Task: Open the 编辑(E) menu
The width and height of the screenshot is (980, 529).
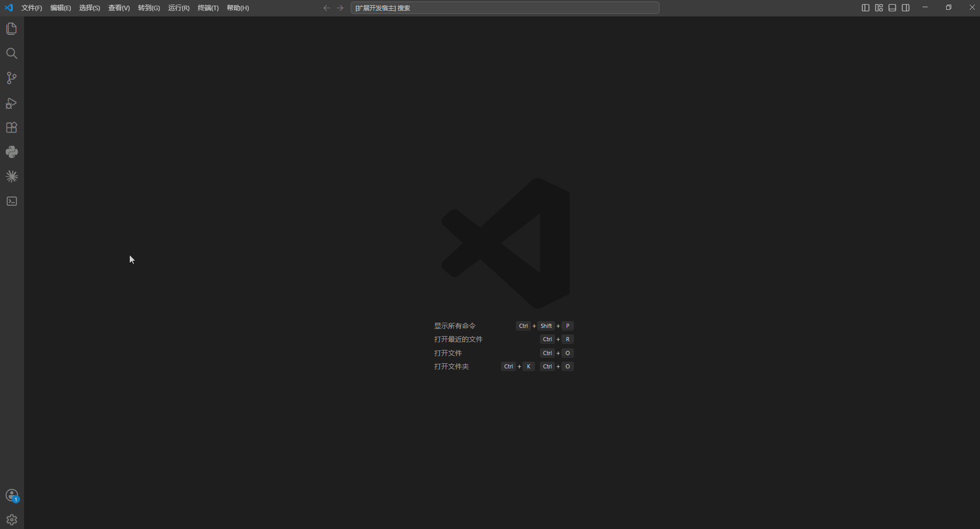Action: pyautogui.click(x=61, y=8)
